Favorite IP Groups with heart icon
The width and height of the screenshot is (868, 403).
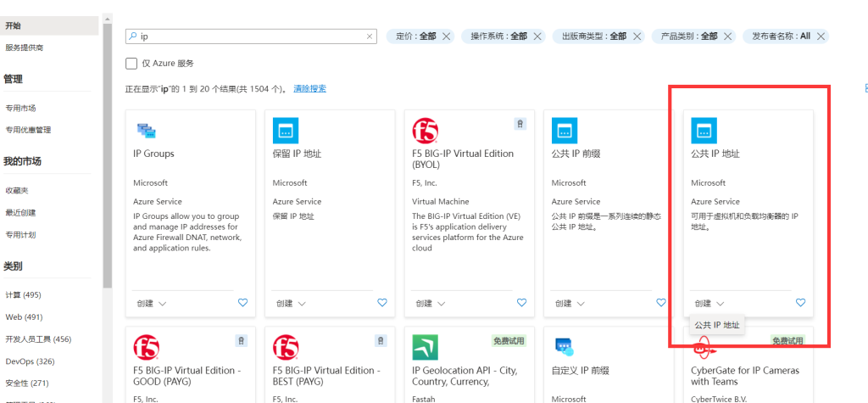pyautogui.click(x=242, y=303)
